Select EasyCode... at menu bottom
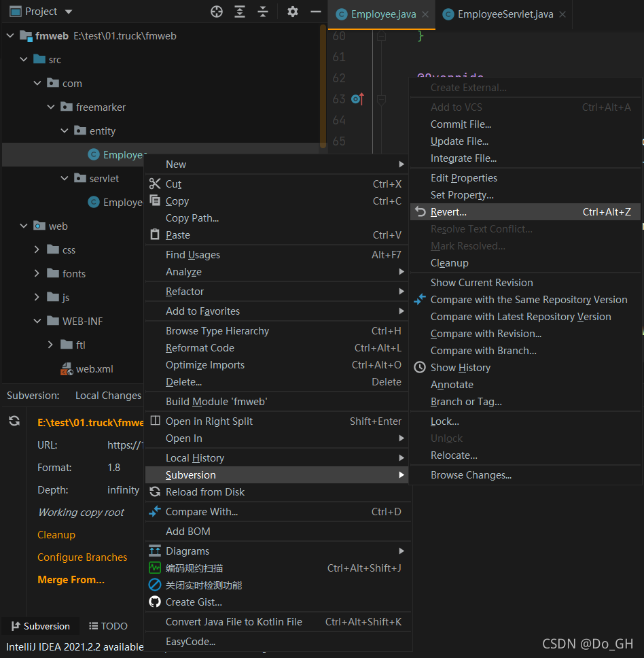The image size is (644, 658). click(x=276, y=642)
